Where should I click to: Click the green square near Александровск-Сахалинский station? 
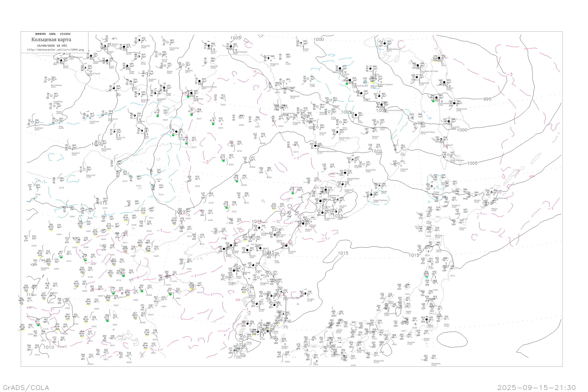click(x=433, y=101)
